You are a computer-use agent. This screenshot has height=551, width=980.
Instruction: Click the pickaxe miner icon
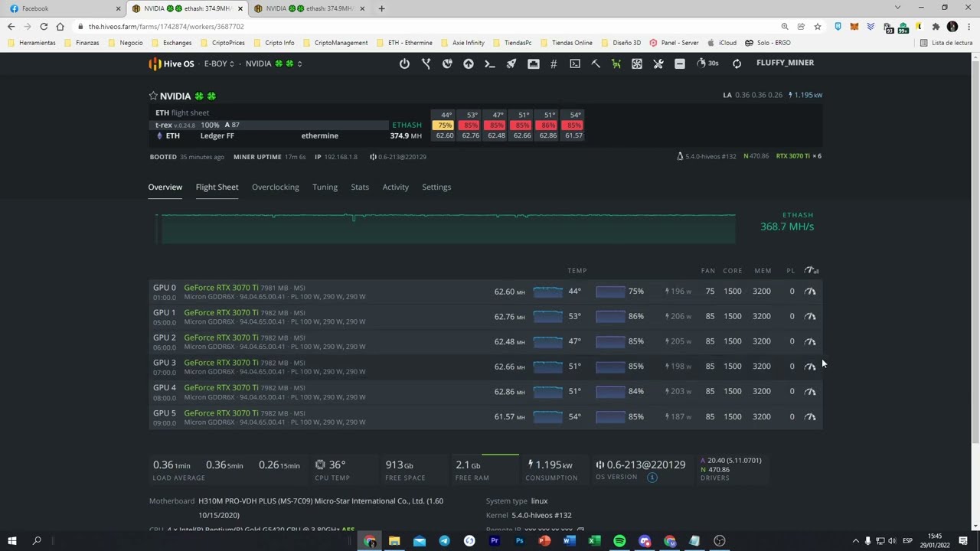pos(596,64)
